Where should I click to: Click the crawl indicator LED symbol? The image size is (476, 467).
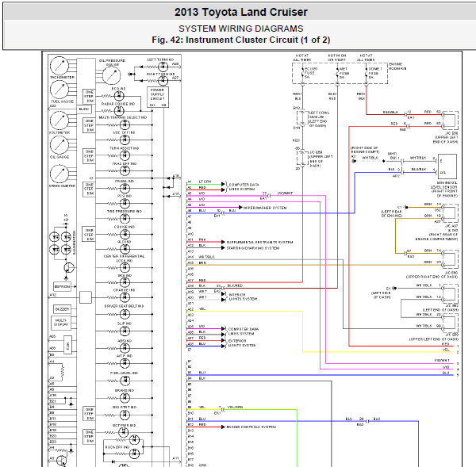pos(125,189)
